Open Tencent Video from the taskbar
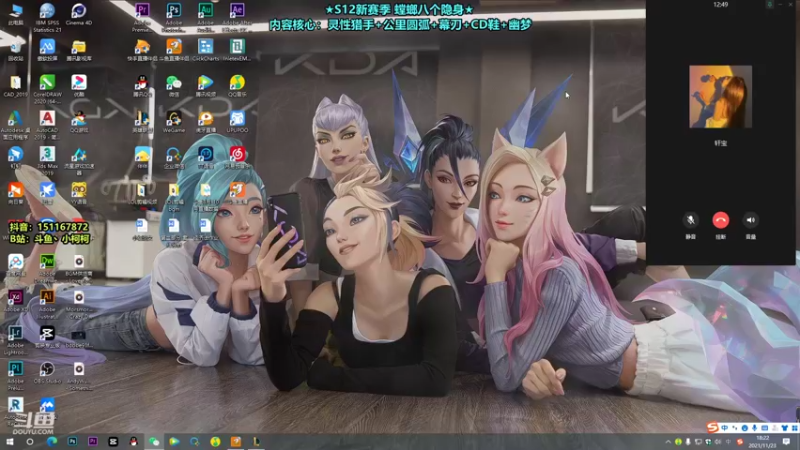Viewport: 800px width, 450px height. 174,441
